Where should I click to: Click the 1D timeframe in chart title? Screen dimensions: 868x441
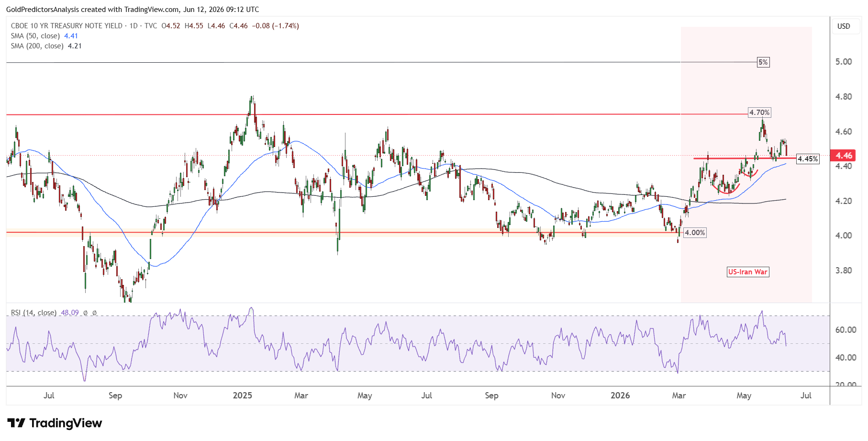(134, 26)
